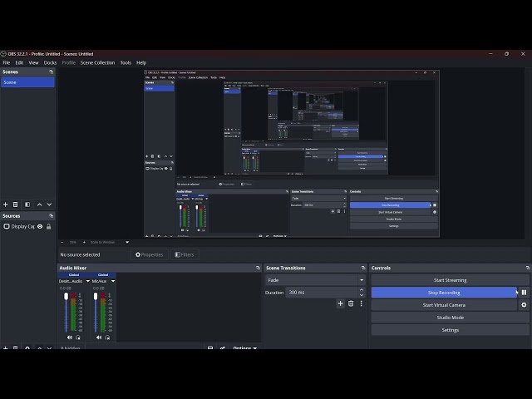
Task: Click the Global label above Mic/Aux
Action: click(x=103, y=275)
